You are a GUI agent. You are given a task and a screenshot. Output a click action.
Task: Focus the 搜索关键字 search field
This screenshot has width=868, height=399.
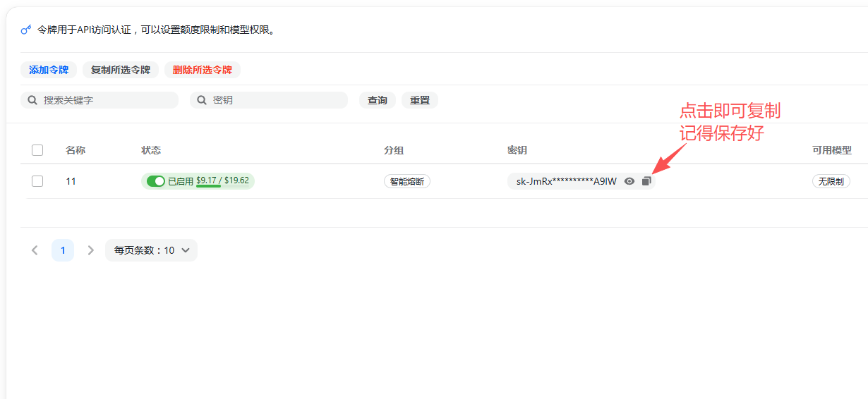tap(106, 100)
